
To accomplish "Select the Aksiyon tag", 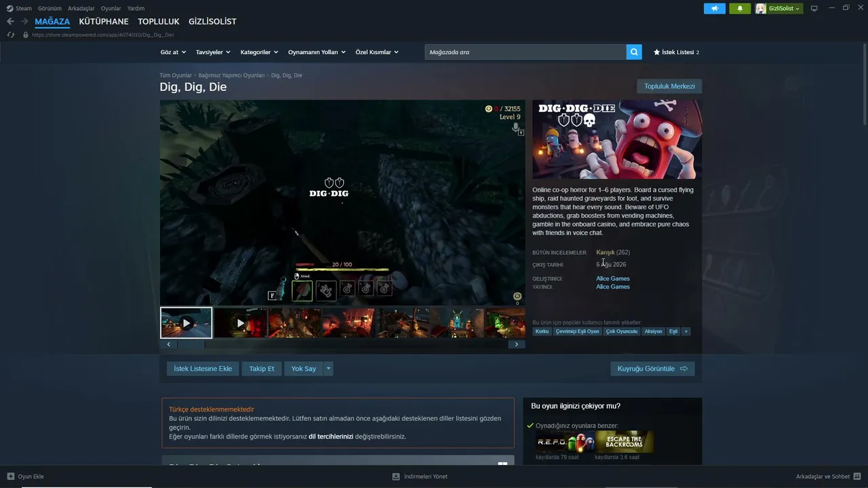I will coord(653,331).
